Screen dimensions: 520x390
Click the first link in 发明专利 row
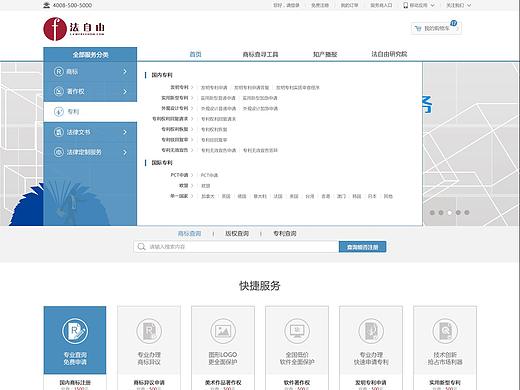(x=214, y=88)
